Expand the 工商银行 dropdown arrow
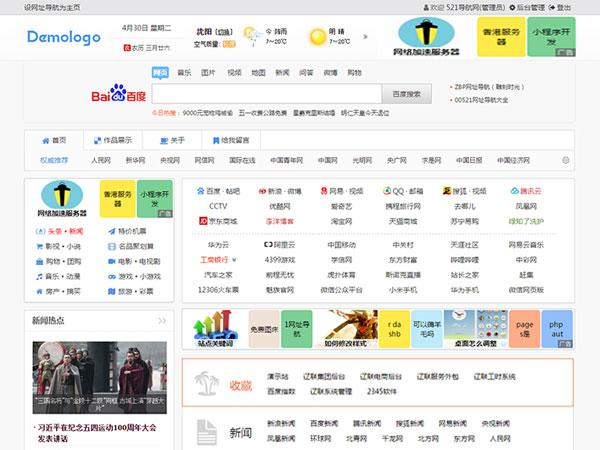The image size is (600, 450). tap(234, 260)
